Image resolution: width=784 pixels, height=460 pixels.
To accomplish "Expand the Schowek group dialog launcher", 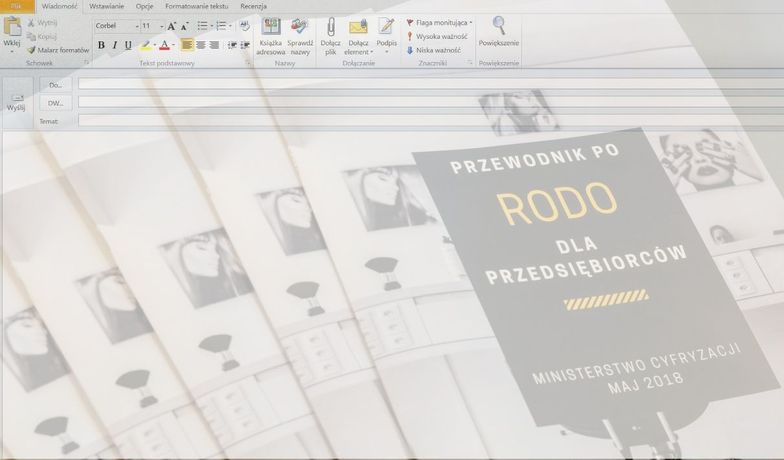I will pyautogui.click(x=86, y=63).
